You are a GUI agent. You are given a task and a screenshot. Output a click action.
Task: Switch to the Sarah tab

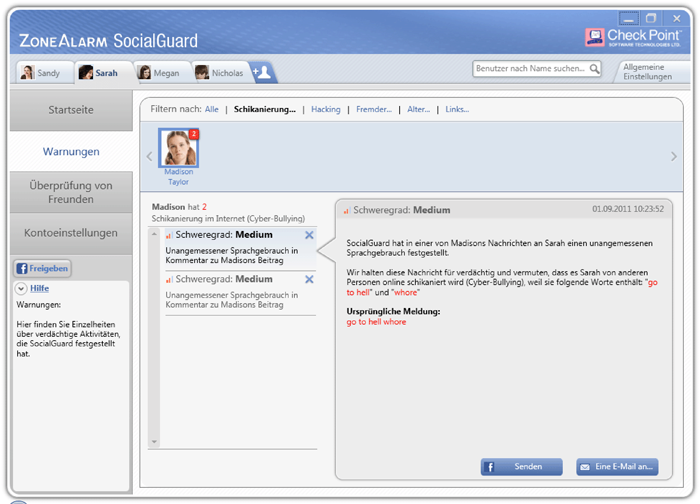point(103,72)
